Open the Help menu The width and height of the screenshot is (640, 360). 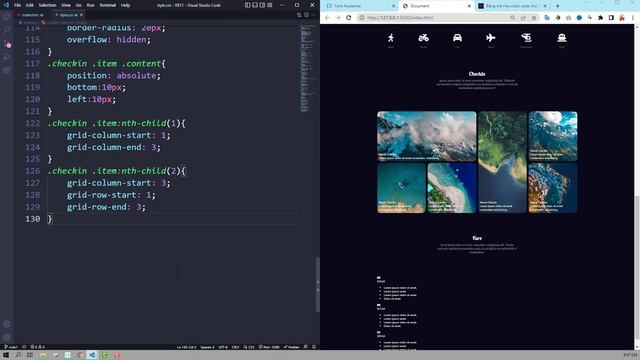[125, 5]
